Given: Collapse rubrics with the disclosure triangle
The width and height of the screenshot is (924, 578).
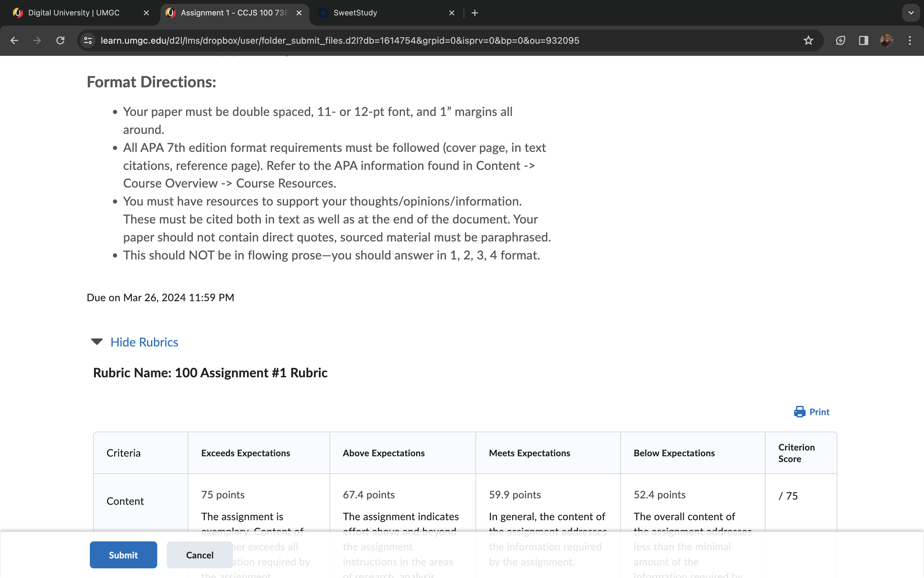Looking at the screenshot, I should [x=97, y=342].
